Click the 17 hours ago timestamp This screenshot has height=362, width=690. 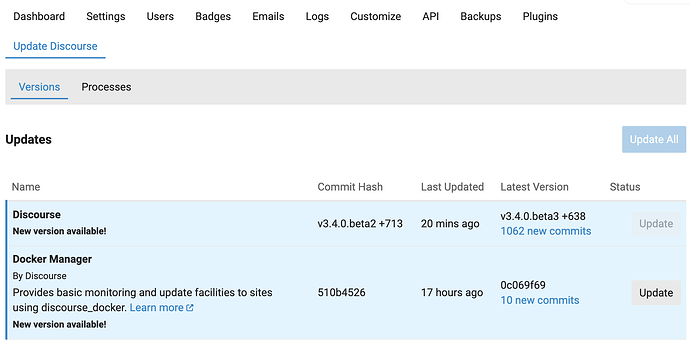tap(452, 293)
